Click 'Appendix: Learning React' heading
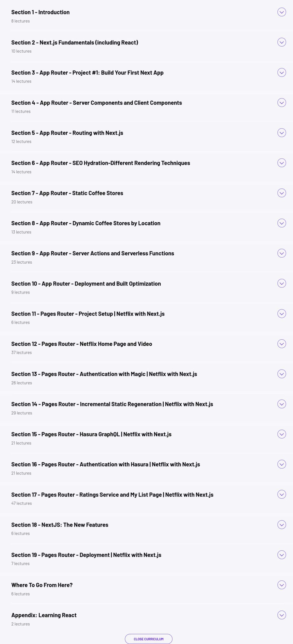Image resolution: width=293 pixels, height=644 pixels. (x=44, y=615)
